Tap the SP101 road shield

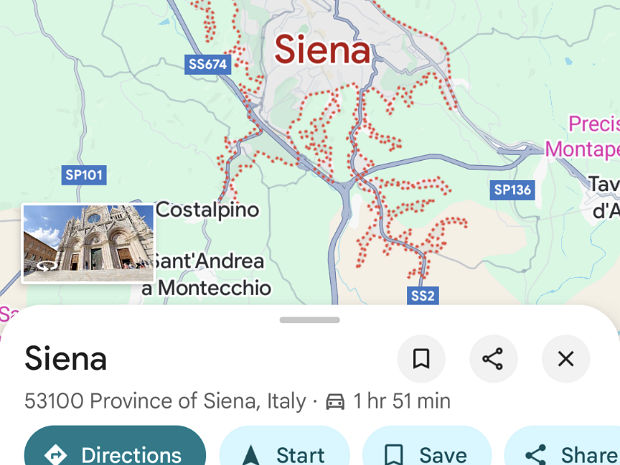tap(84, 175)
